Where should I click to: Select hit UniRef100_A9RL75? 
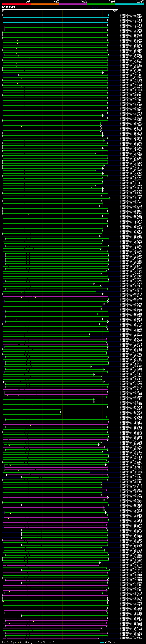pos(131,565)
